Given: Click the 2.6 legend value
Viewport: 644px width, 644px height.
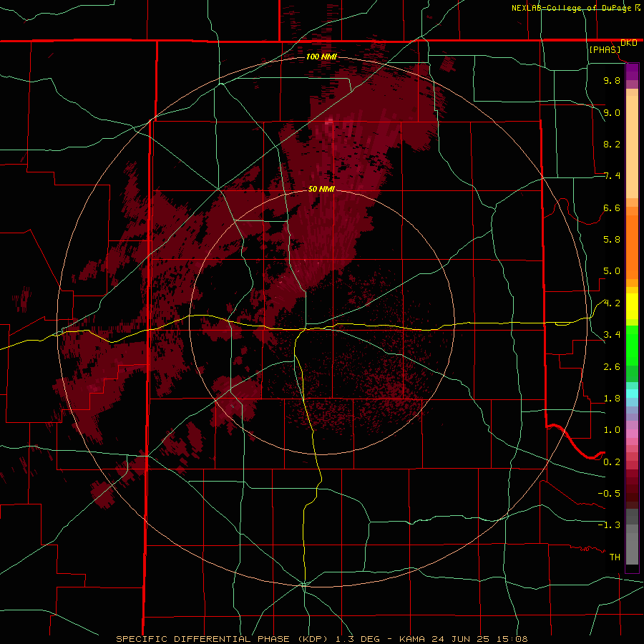Looking at the screenshot, I should 612,367.
